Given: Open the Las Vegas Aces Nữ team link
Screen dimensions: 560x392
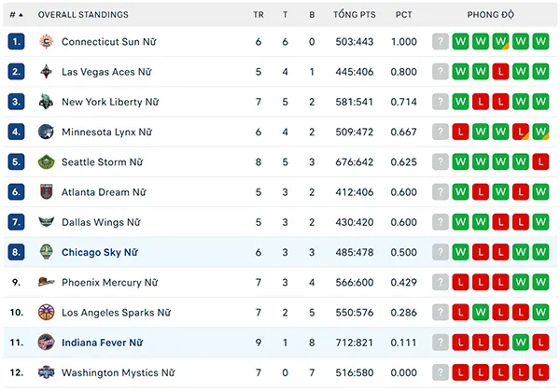Looking at the screenshot, I should pyautogui.click(x=106, y=72).
